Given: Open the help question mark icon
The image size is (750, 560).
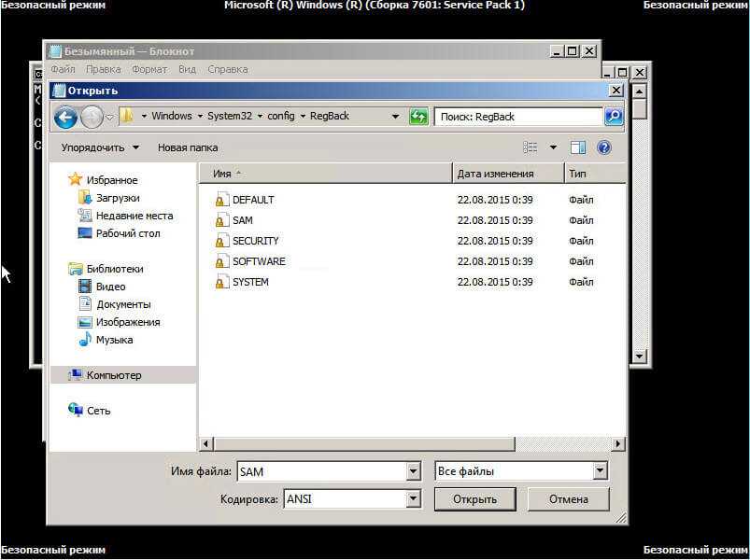Looking at the screenshot, I should [604, 147].
